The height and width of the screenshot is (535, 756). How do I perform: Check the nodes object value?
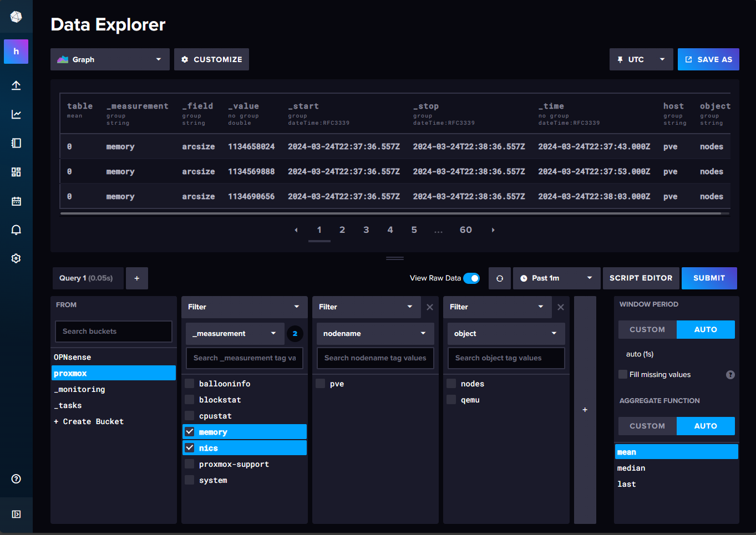451,384
